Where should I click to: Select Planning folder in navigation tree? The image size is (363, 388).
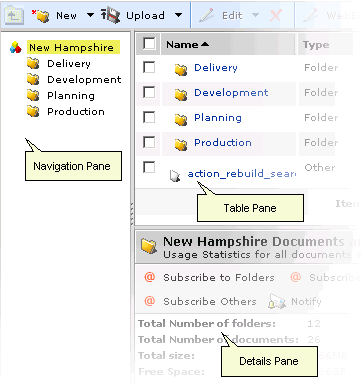pos(71,96)
